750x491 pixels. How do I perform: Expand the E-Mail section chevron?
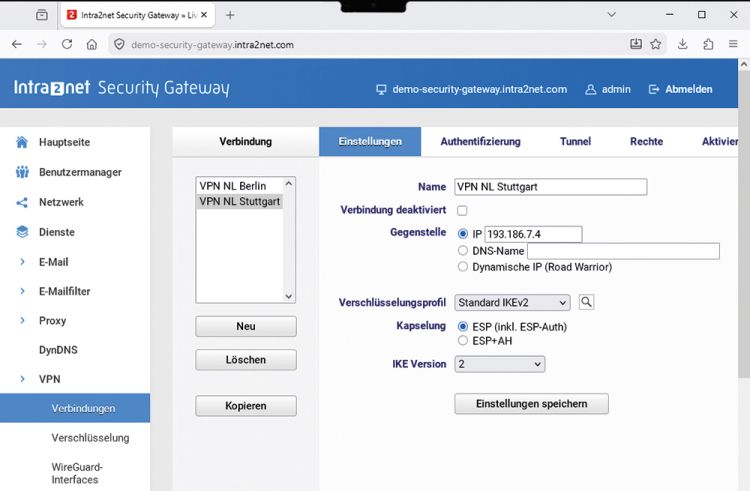(x=22, y=262)
